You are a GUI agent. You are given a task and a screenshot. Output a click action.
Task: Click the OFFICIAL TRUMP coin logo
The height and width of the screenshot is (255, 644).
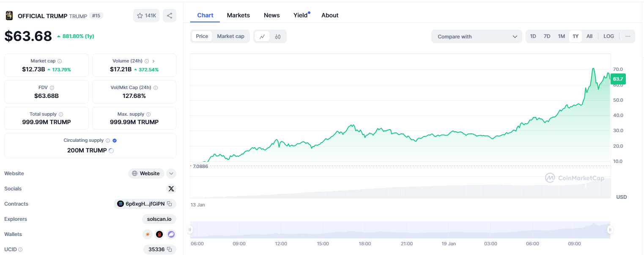click(9, 16)
